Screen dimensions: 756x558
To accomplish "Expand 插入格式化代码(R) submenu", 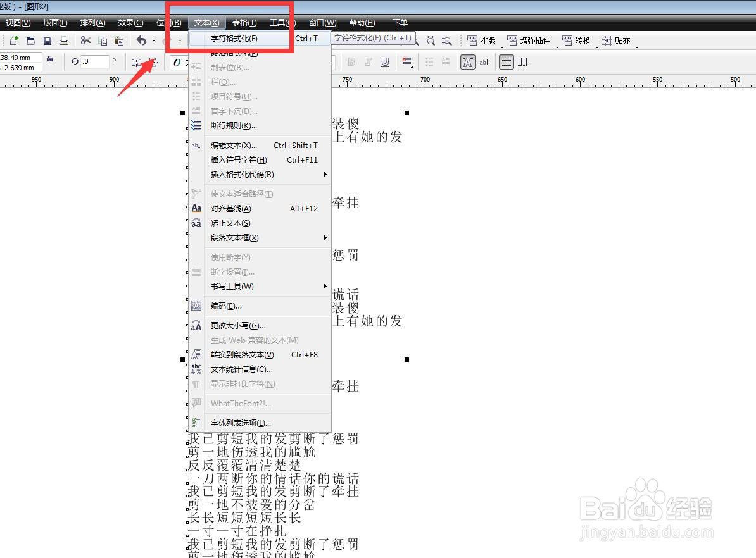I will point(260,175).
